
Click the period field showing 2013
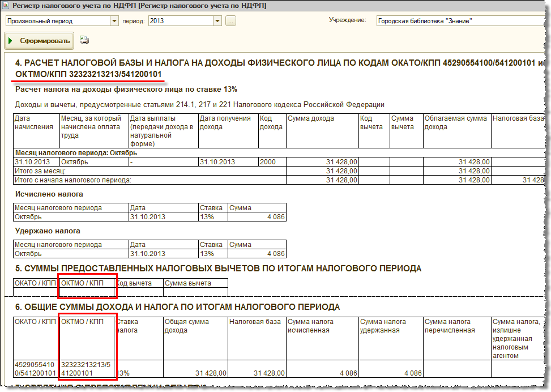point(181,21)
